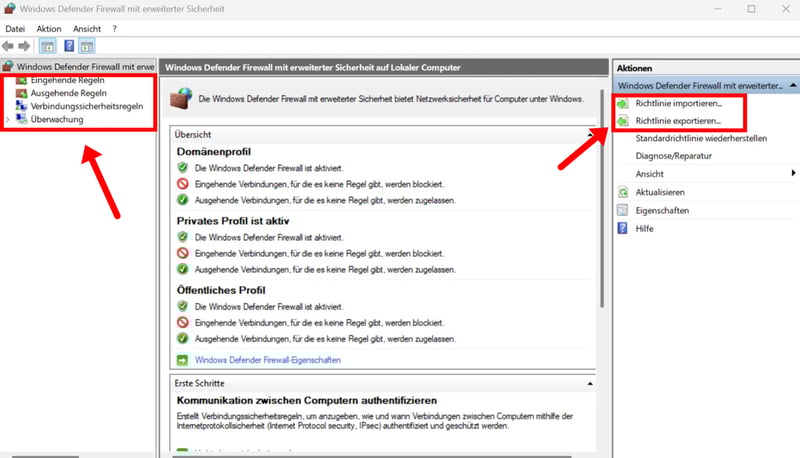The image size is (800, 458).
Task: Click the Aktualisieren refresh icon
Action: pos(622,192)
